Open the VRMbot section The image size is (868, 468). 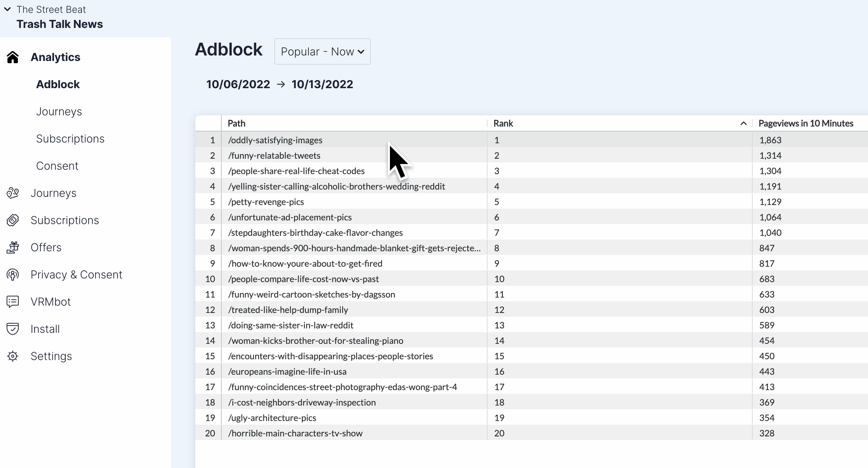(x=51, y=302)
